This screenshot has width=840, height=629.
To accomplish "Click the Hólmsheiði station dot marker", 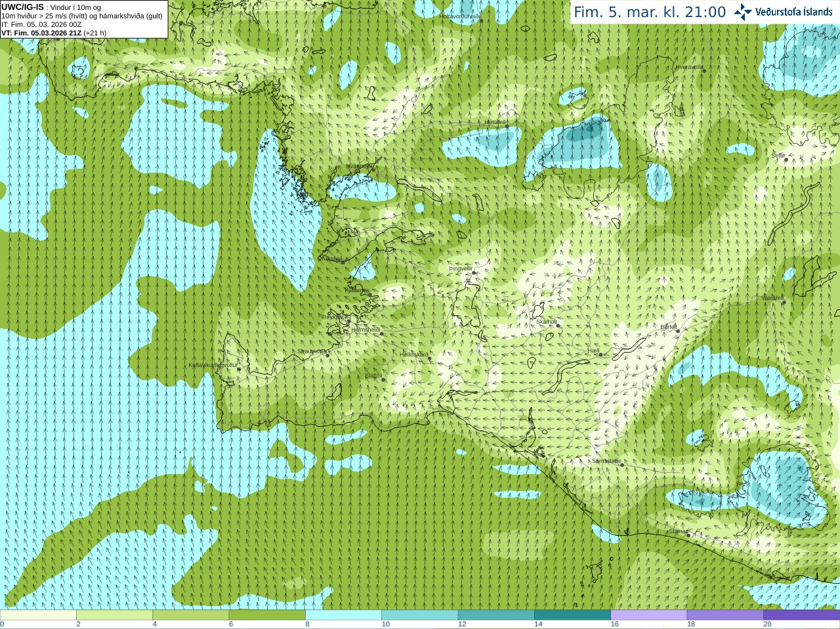I will coord(381,334).
